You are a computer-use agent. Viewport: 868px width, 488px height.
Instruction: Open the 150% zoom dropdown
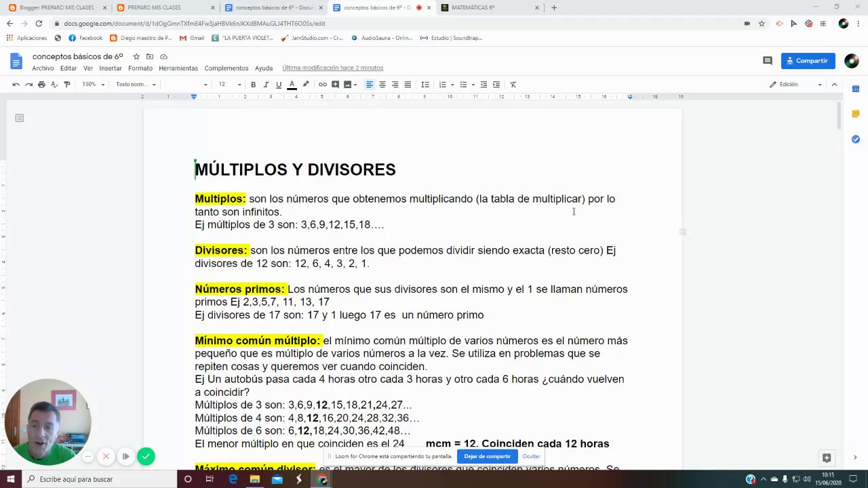(93, 85)
